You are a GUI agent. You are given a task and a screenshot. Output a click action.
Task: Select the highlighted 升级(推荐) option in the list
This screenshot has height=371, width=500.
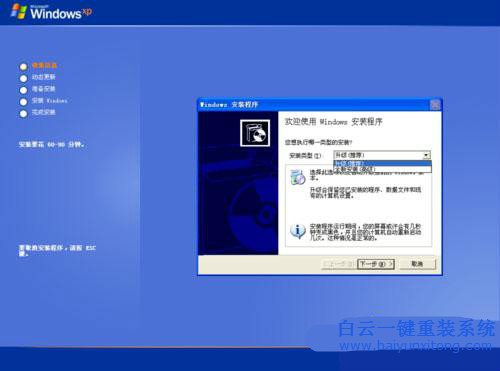click(x=382, y=163)
